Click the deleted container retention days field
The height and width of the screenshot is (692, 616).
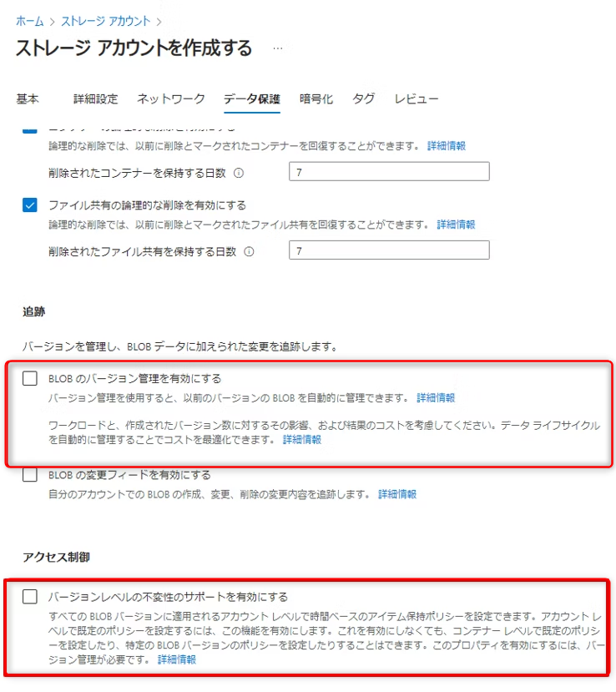point(389,172)
